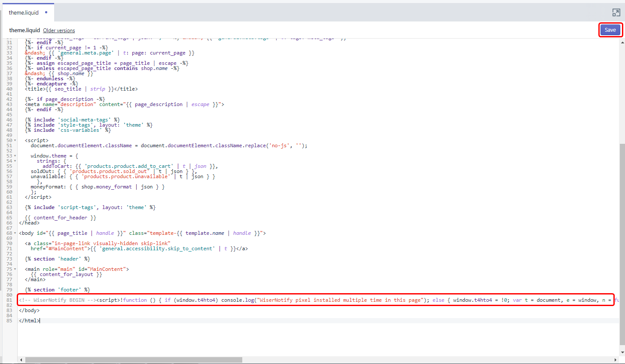Image resolution: width=625 pixels, height=364 pixels.
Task: Click the horizontal scrollbar right arrow
Action: pyautogui.click(x=616, y=360)
